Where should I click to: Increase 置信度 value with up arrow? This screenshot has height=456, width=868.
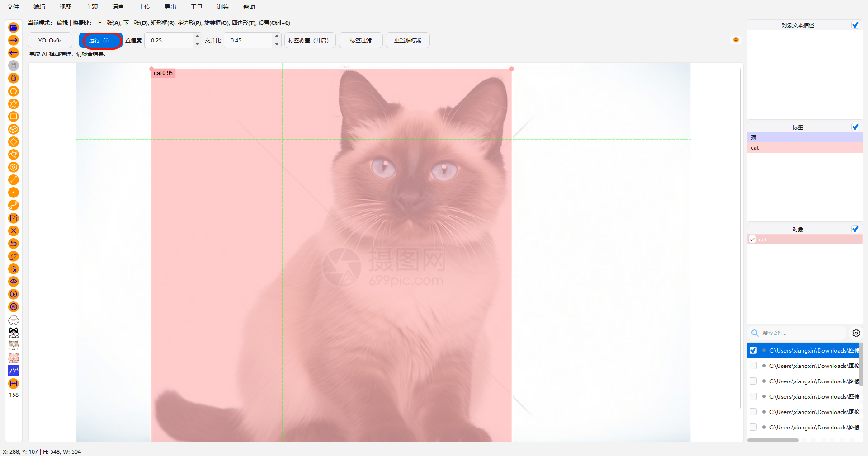tap(197, 36)
